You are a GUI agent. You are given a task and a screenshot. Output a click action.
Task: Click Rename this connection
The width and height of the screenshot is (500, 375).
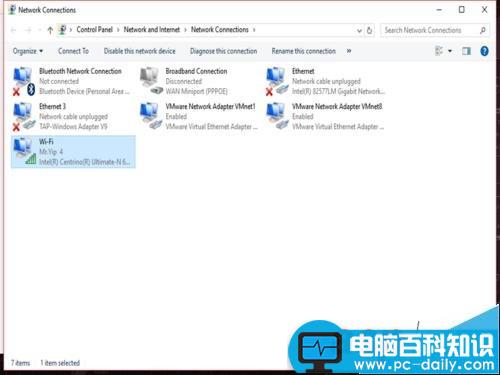pyautogui.click(x=303, y=51)
